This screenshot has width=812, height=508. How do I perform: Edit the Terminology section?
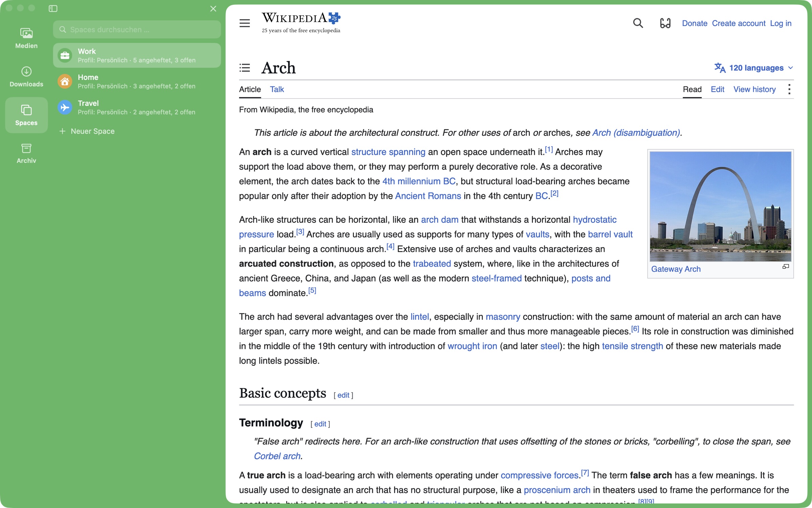[x=320, y=424]
